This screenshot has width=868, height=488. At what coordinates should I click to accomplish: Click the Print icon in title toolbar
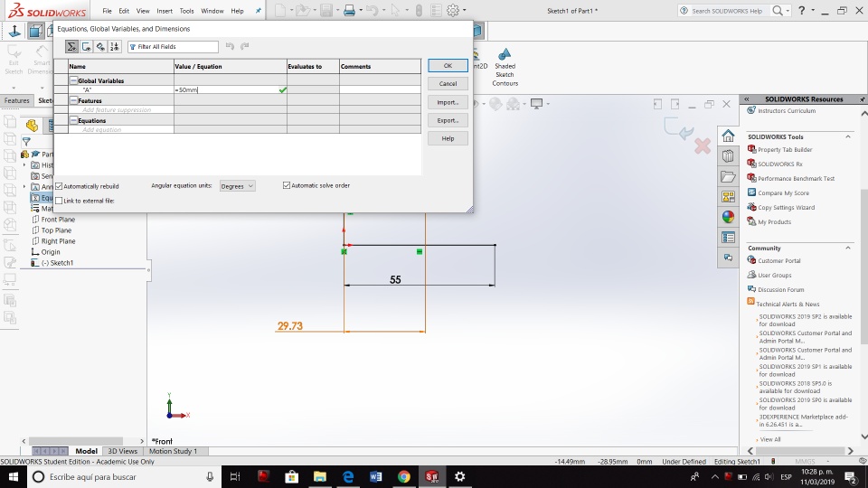(349, 11)
